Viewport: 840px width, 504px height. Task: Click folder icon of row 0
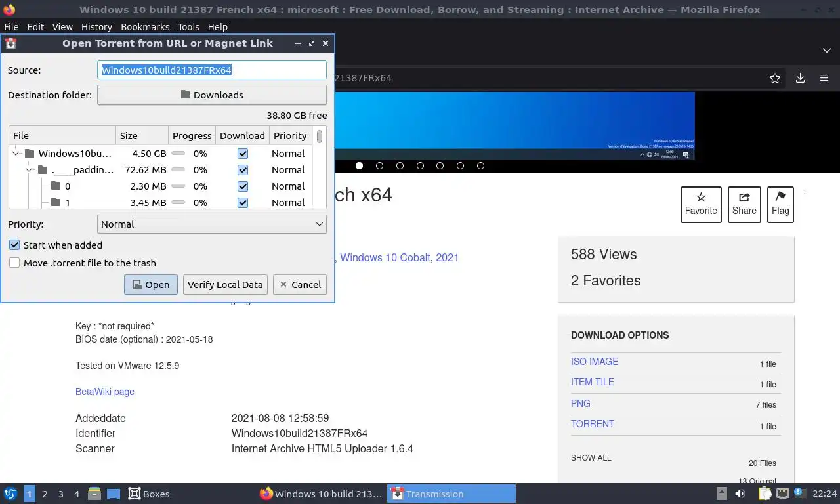pyautogui.click(x=55, y=186)
